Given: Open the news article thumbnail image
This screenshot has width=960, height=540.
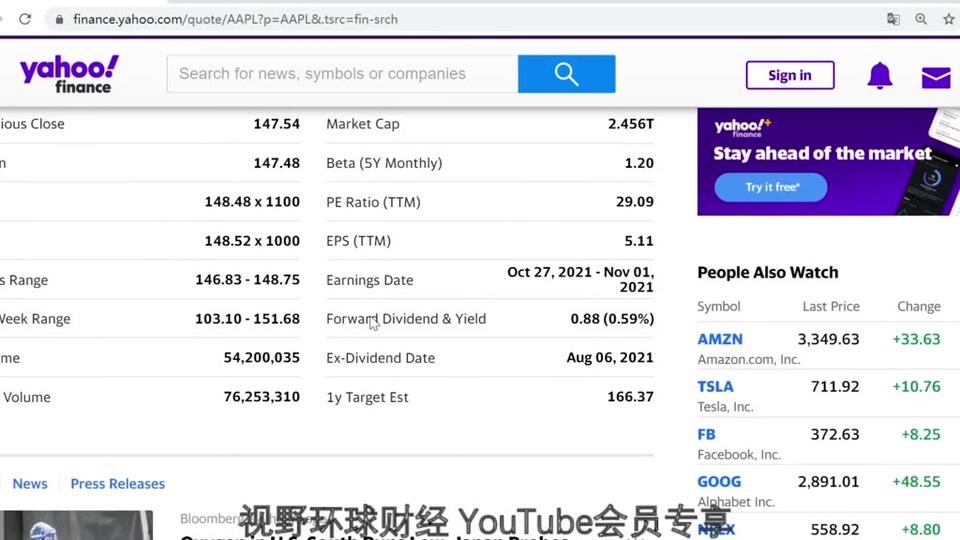Looking at the screenshot, I should (x=77, y=525).
